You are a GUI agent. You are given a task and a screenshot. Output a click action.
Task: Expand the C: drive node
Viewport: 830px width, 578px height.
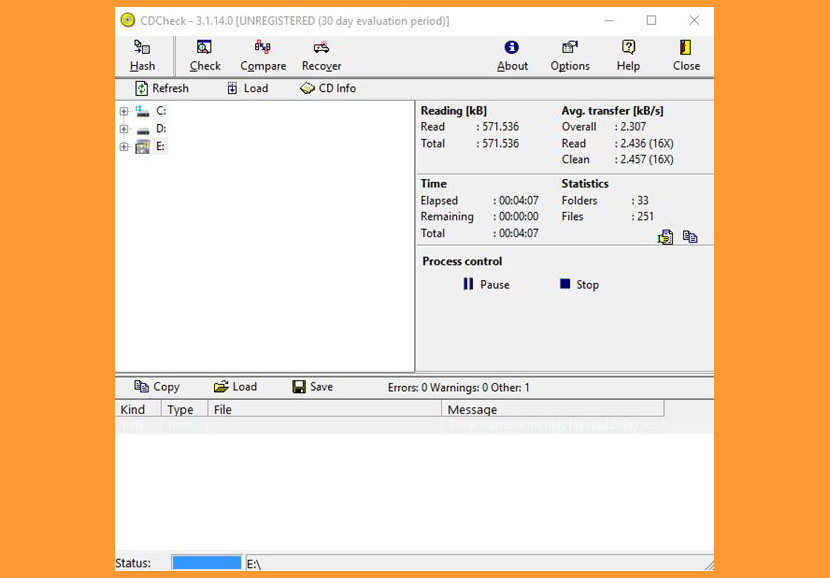(x=124, y=112)
